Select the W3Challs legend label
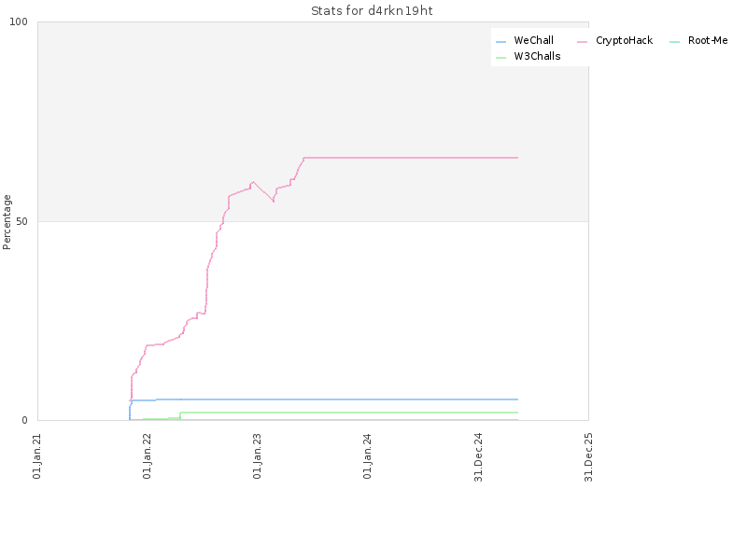The image size is (747, 560). [x=537, y=56]
